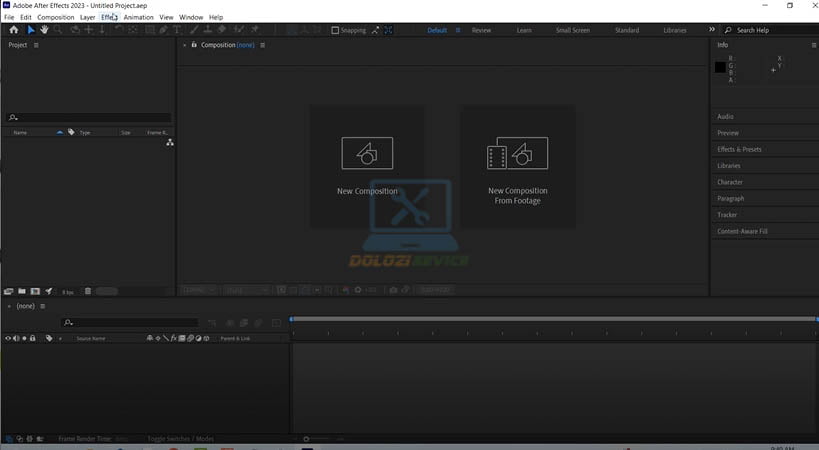Create a new folder in Project panel
The width and height of the screenshot is (819, 450).
[22, 291]
